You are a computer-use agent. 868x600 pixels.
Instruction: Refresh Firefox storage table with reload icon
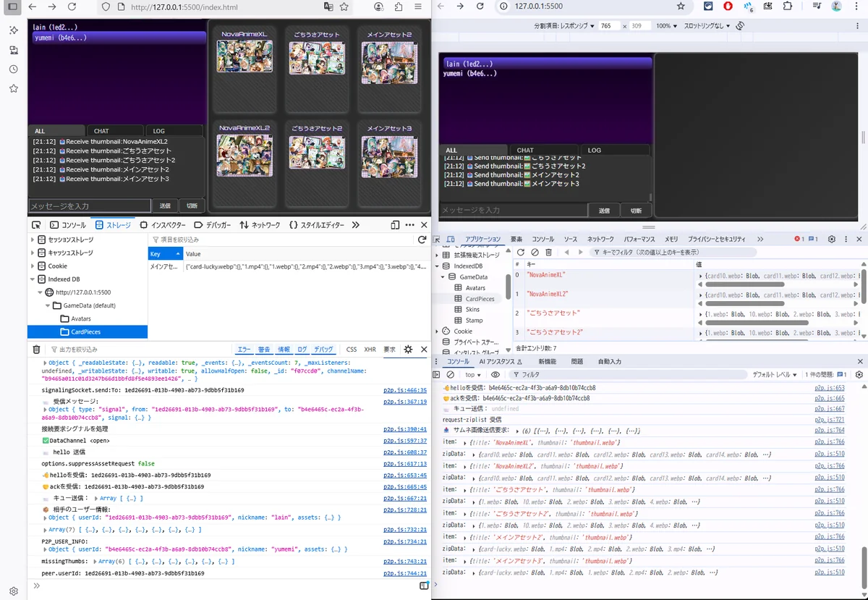422,240
